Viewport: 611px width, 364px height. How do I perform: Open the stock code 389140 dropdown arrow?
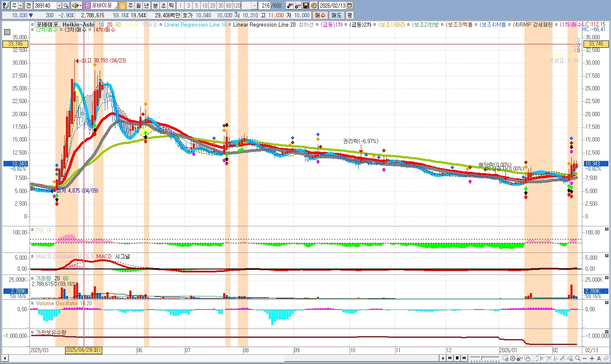[x=59, y=5]
